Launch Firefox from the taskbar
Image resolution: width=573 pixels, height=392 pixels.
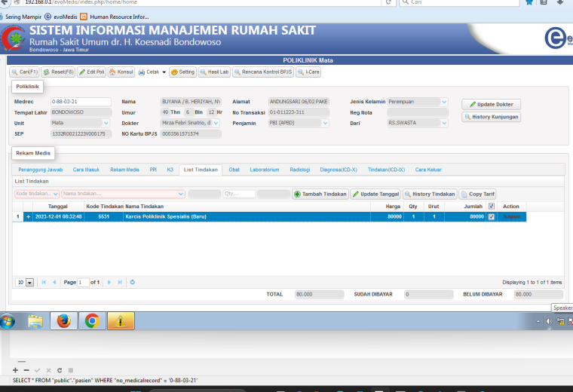[x=63, y=321]
